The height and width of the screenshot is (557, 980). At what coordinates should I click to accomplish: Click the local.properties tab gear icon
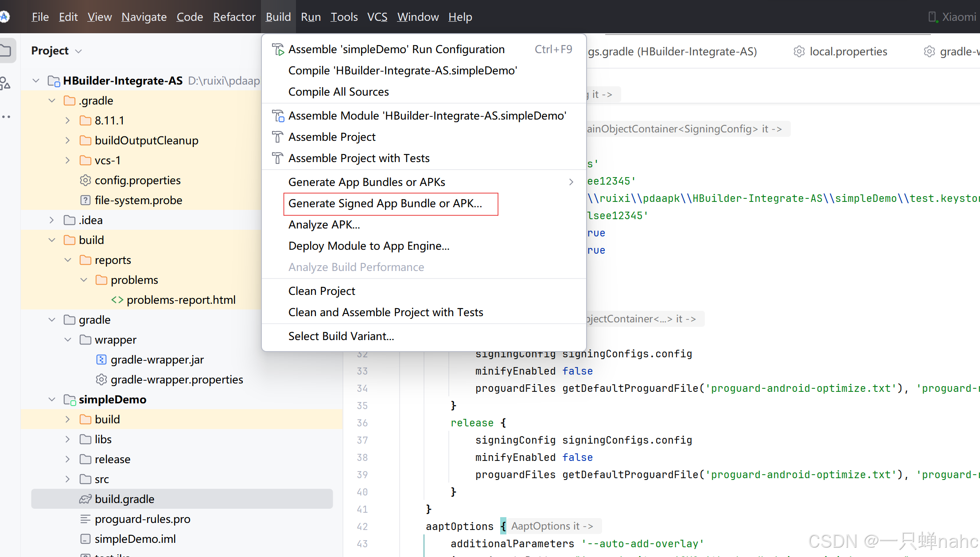pos(799,51)
